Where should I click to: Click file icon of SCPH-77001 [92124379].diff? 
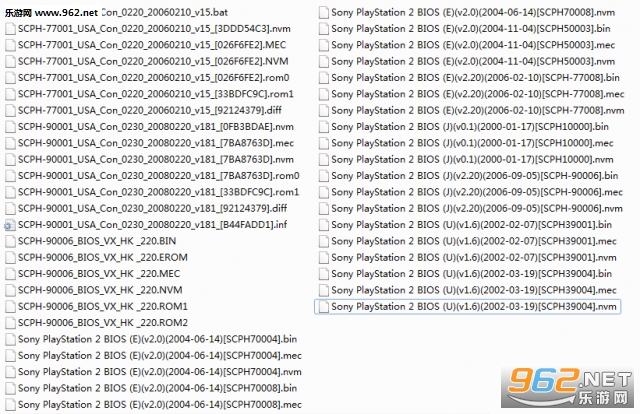tap(10, 111)
